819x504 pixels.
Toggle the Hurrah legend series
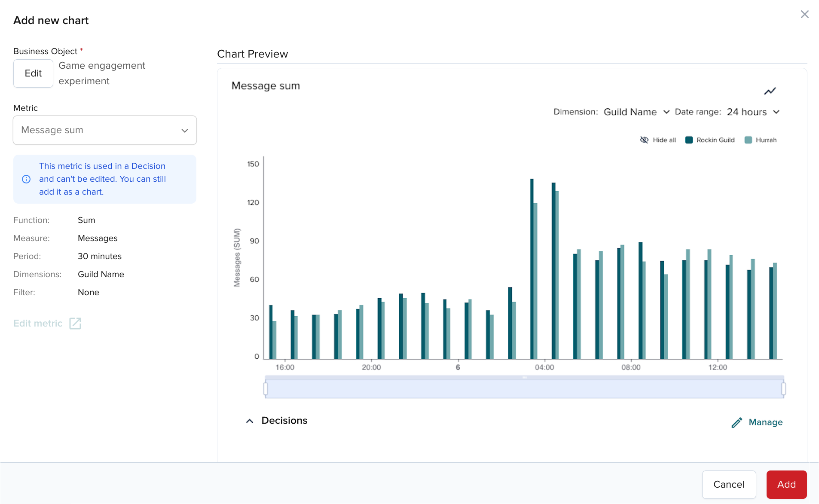pos(761,140)
